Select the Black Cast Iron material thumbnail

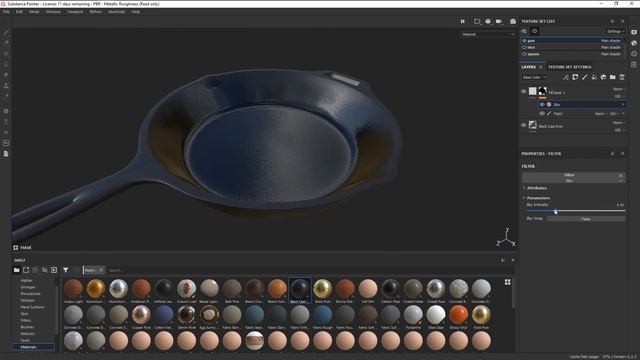tap(300, 290)
